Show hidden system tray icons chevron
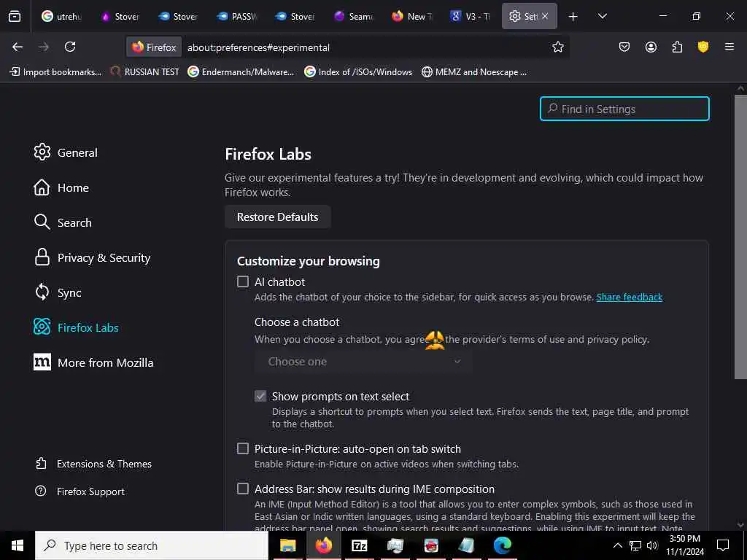The width and height of the screenshot is (747, 560). (x=617, y=545)
